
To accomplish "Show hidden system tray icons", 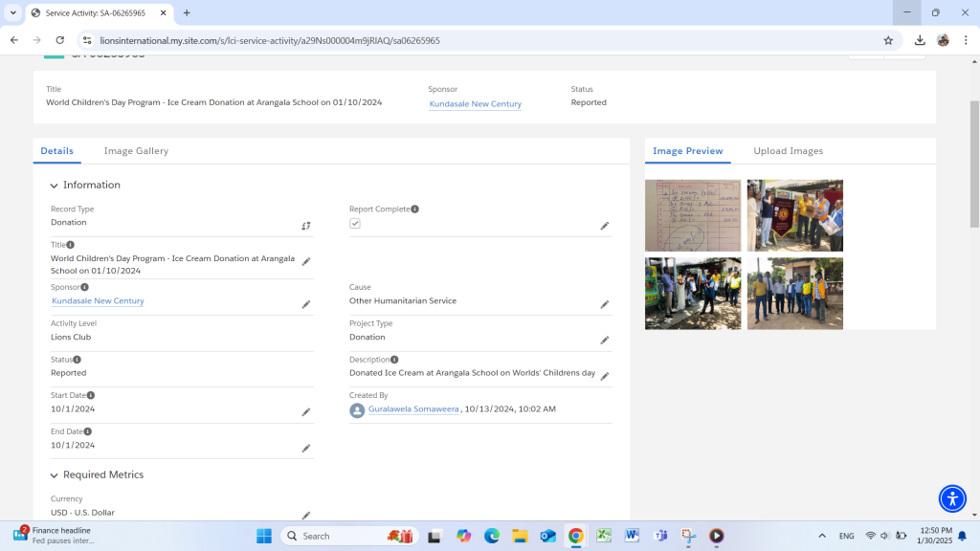I will click(822, 536).
